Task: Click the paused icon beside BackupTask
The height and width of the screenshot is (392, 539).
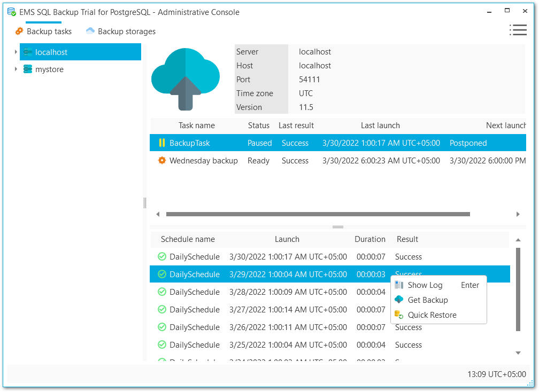Action: tap(162, 143)
